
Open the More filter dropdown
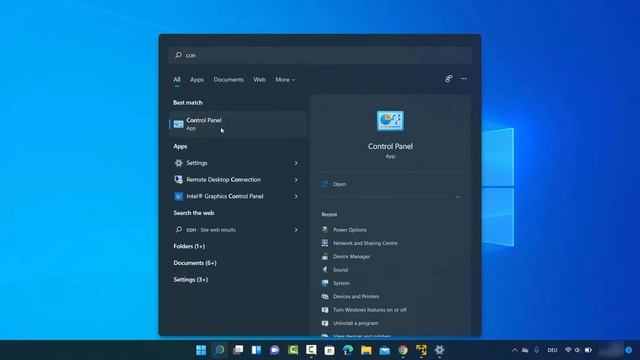click(x=285, y=80)
